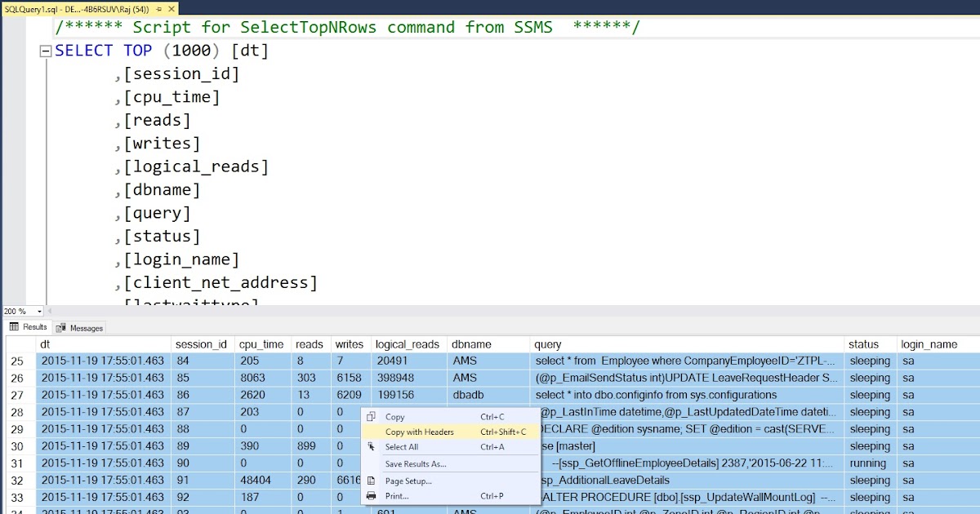The width and height of the screenshot is (980, 514).
Task: Click the editor's horizontal scrollbar
Action: [490, 311]
